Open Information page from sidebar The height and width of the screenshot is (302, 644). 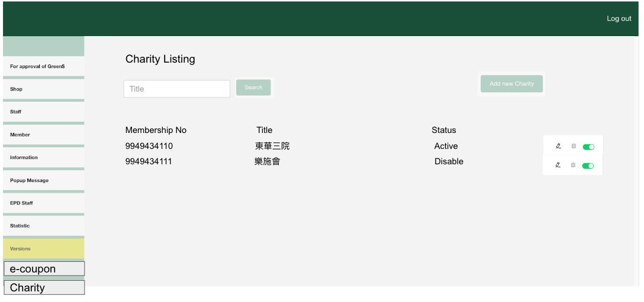point(43,157)
